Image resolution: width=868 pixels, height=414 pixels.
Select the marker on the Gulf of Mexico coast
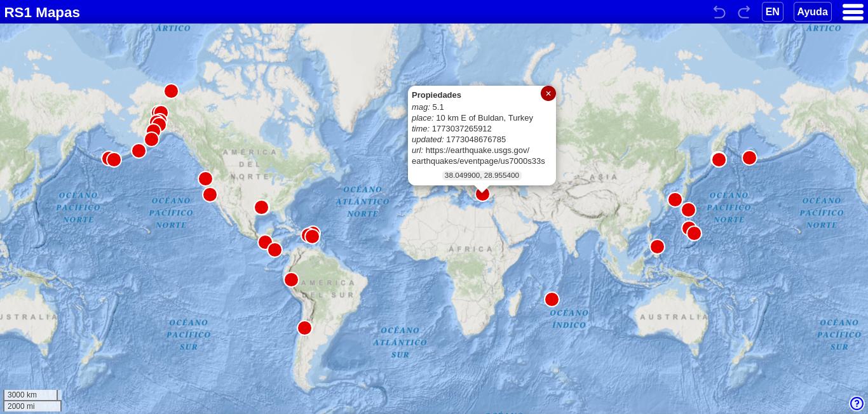pyautogui.click(x=261, y=207)
